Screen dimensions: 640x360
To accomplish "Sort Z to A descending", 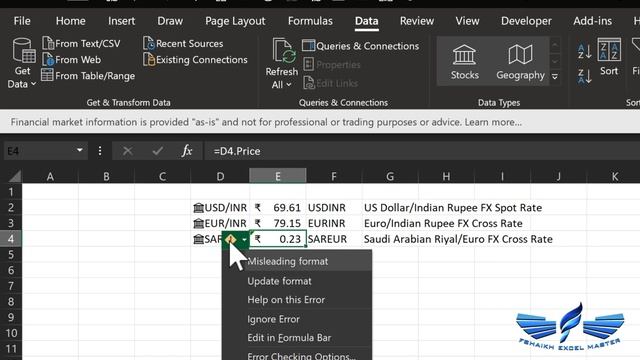I will [584, 76].
